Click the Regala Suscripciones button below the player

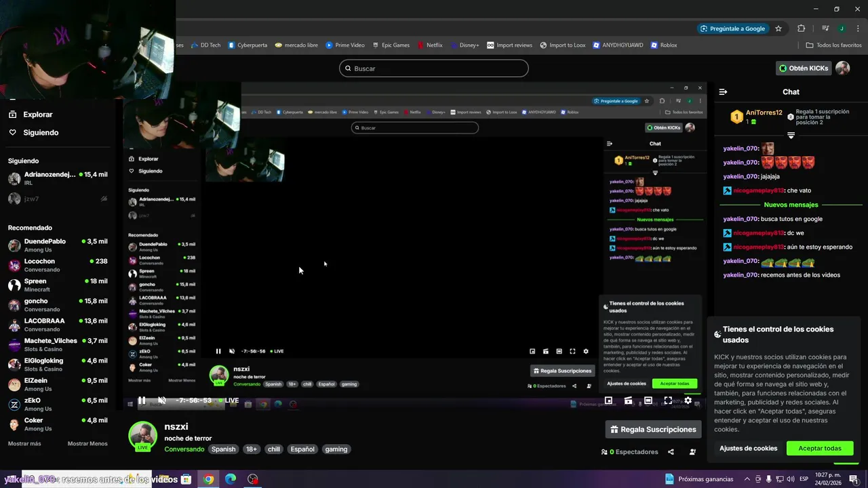[x=653, y=429]
